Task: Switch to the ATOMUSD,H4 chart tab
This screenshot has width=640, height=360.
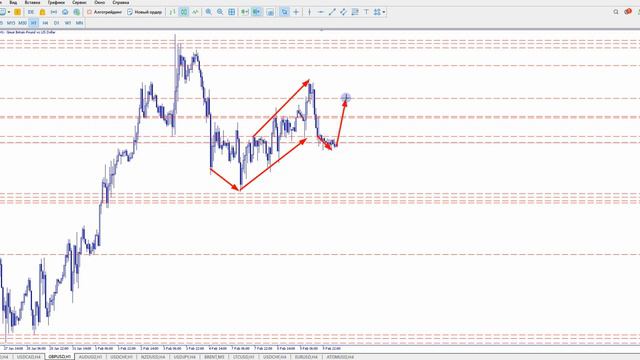Action: (340, 357)
